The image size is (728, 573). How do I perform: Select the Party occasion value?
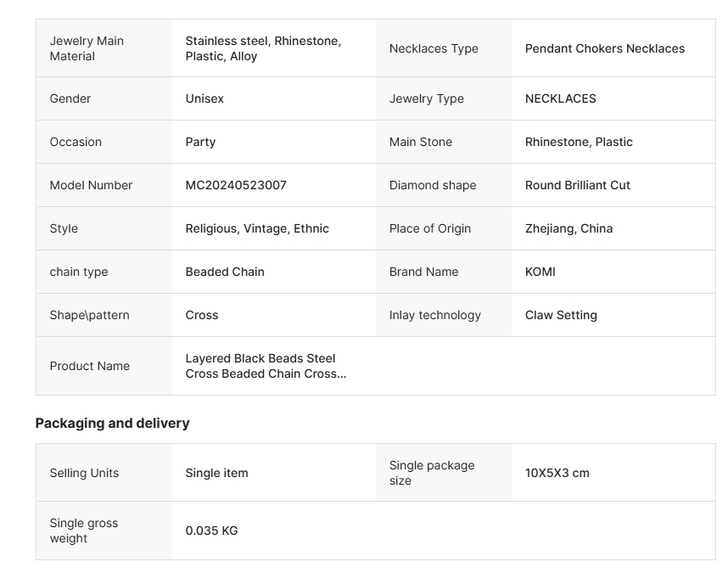point(200,142)
